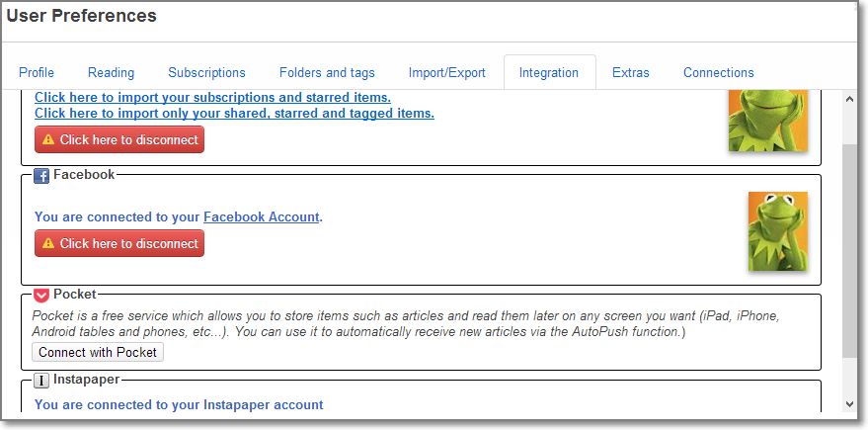
Task: Click the import subscriptions and starred items link
Action: [213, 98]
